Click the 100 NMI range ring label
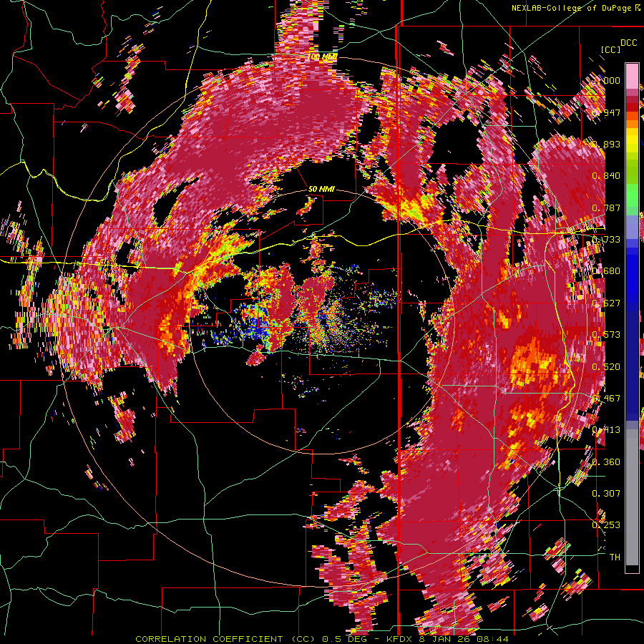 (x=323, y=57)
